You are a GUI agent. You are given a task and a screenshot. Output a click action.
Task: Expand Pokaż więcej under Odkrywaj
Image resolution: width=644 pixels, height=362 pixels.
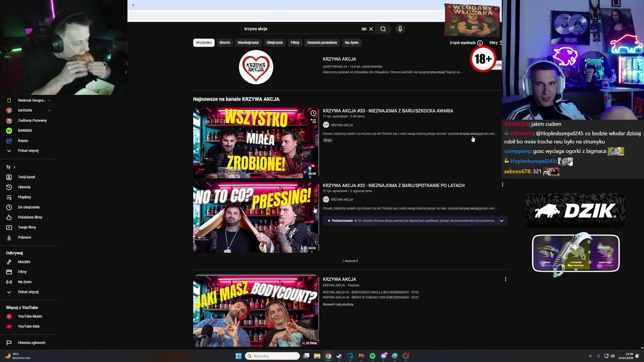click(x=28, y=292)
